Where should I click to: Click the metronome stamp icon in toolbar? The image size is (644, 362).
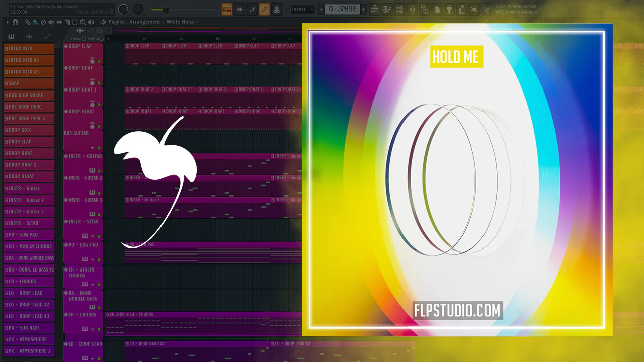click(276, 9)
